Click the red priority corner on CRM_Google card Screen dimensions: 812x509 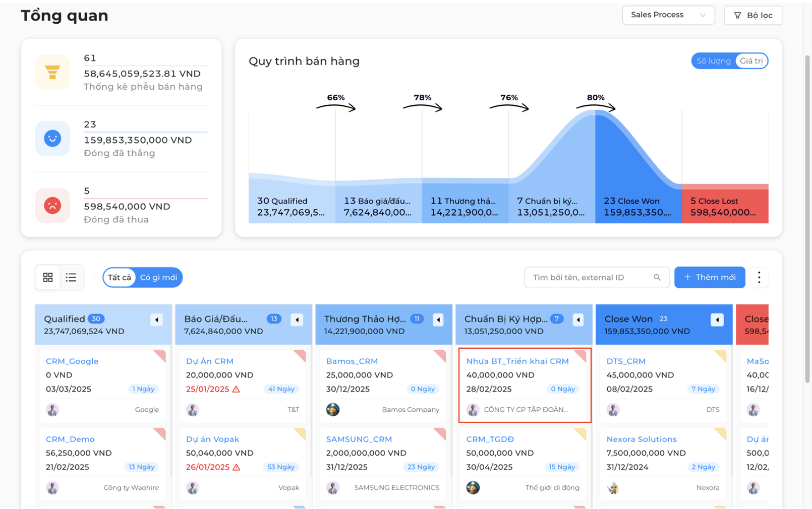[x=160, y=355]
